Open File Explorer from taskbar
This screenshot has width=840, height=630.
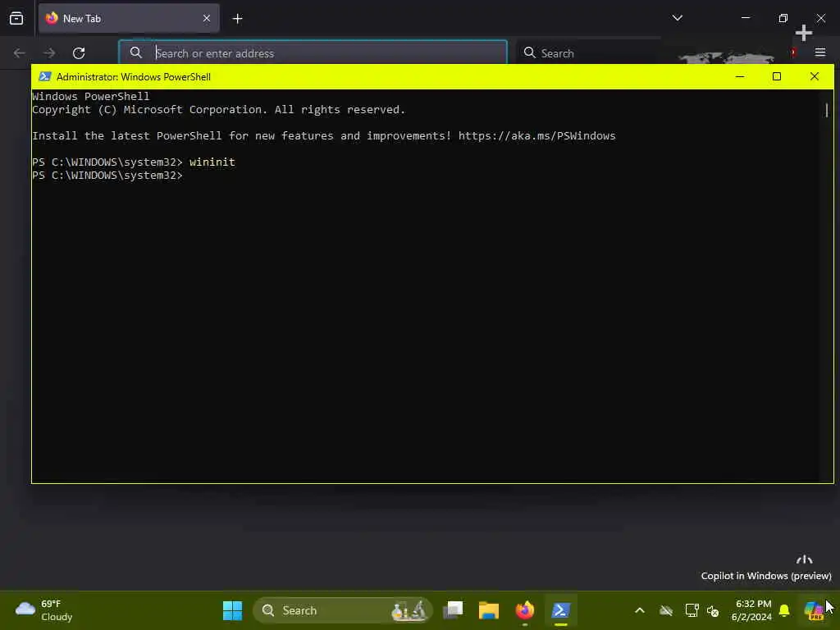(x=489, y=610)
